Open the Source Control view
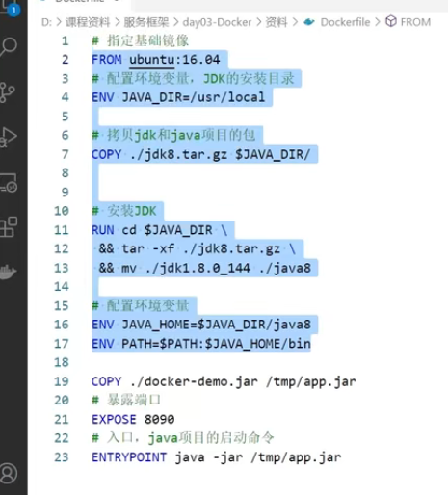448x495 pixels. [x=7, y=92]
